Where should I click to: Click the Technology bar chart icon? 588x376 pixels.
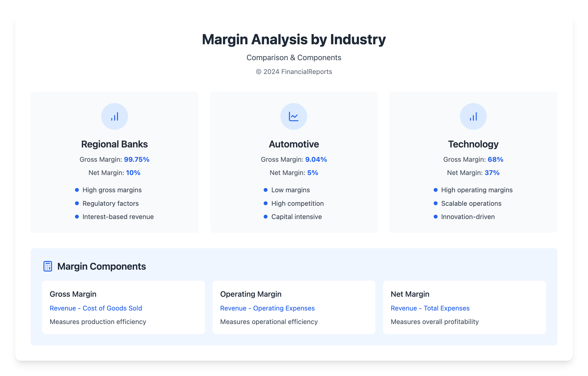pyautogui.click(x=473, y=116)
